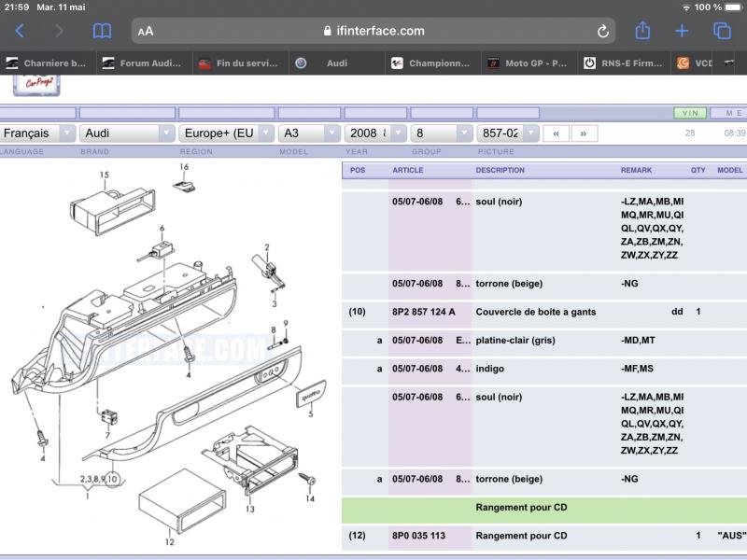Screen dimensions: 747x560
Task: Open the group 8 dropdown
Action: click(x=442, y=133)
